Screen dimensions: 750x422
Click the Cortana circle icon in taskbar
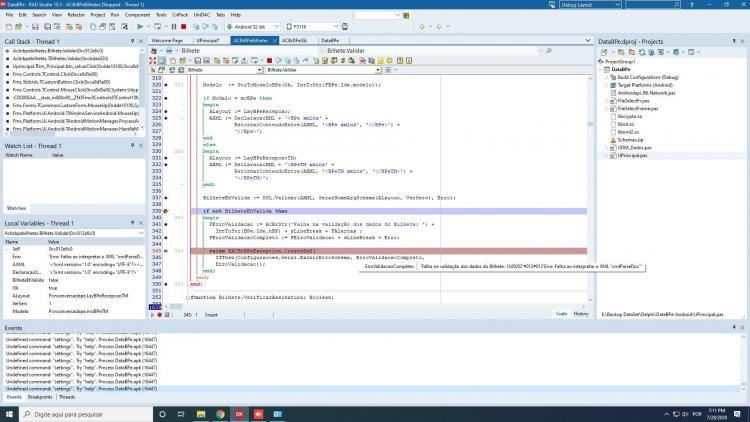point(162,414)
